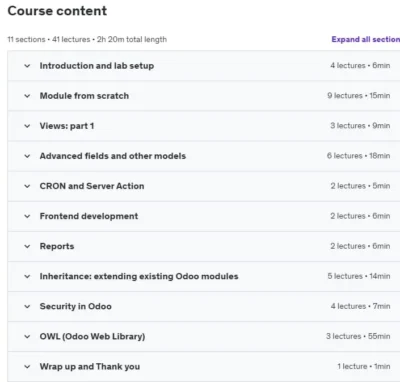
Task: Click chevron beside Reports section
Action: tap(27, 246)
